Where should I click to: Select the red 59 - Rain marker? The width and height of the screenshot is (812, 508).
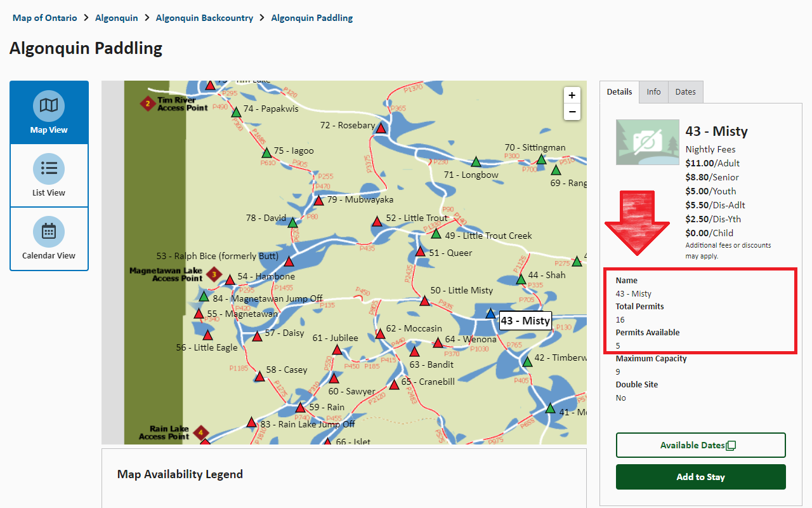click(300, 408)
